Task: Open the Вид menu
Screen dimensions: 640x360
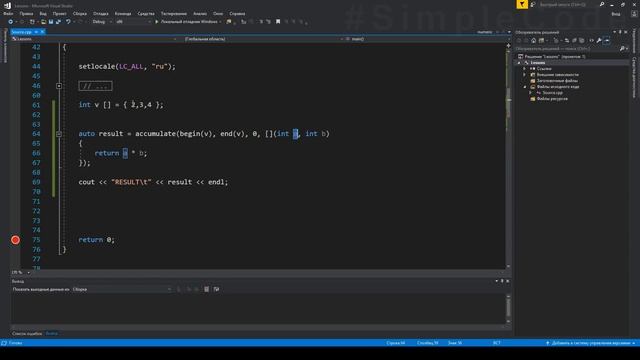Action: [43, 13]
